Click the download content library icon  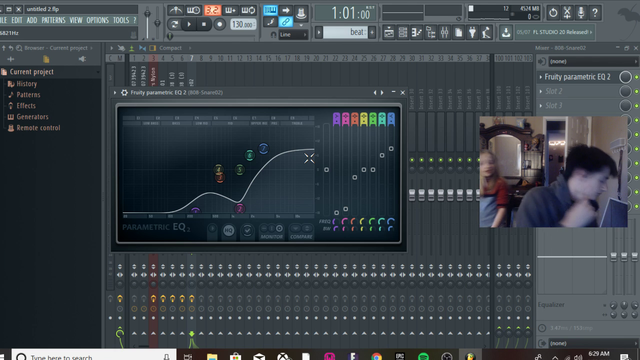point(506,33)
